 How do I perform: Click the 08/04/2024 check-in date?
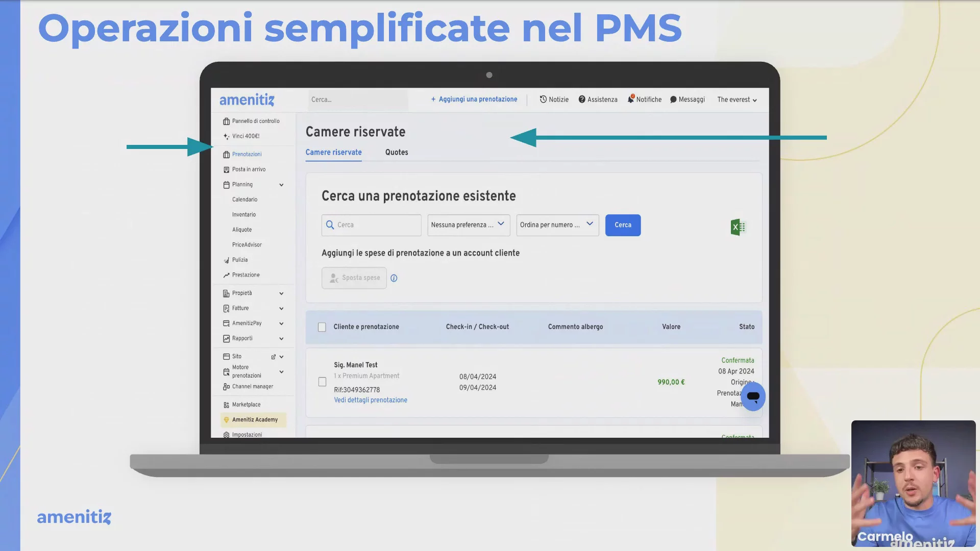tap(478, 377)
